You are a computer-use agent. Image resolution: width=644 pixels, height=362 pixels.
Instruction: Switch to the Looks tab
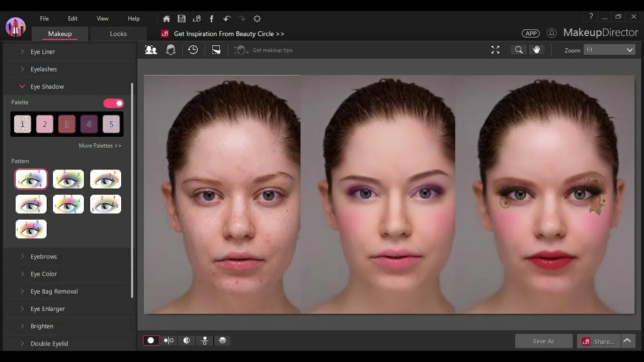point(118,34)
